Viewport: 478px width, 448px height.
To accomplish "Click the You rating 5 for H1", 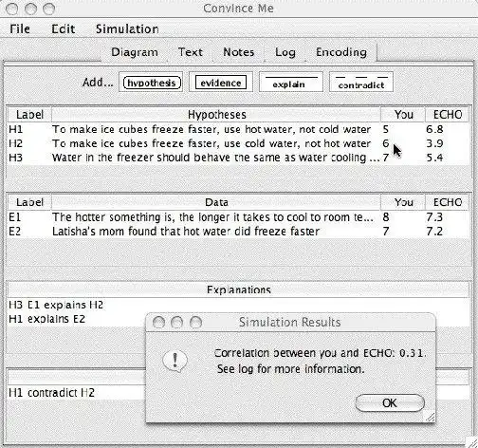I will (386, 129).
